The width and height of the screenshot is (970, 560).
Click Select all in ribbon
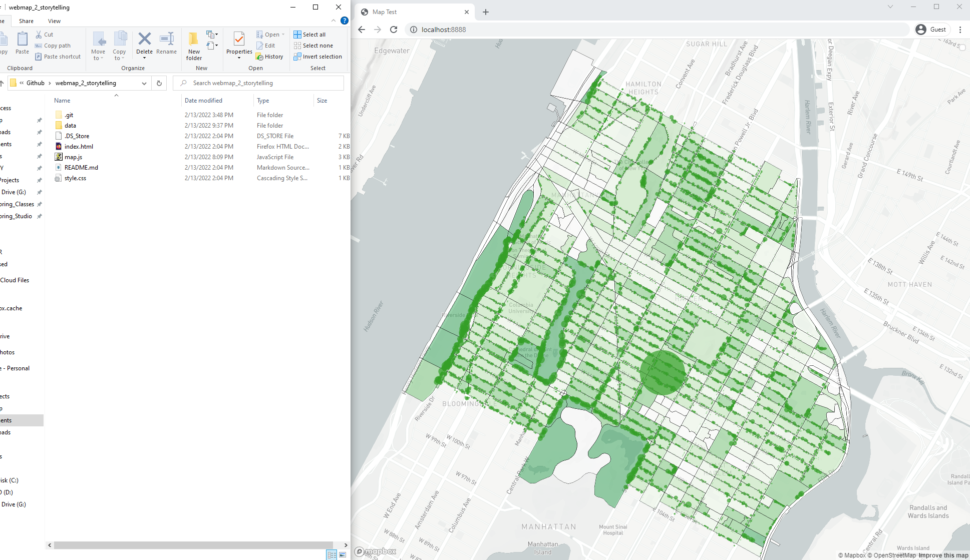(309, 35)
